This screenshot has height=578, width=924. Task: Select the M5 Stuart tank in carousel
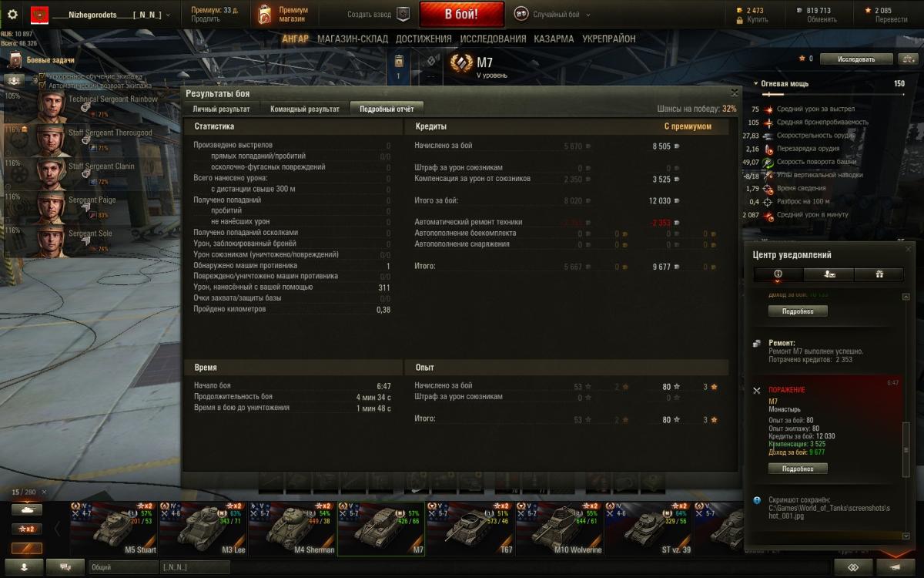tap(115, 529)
